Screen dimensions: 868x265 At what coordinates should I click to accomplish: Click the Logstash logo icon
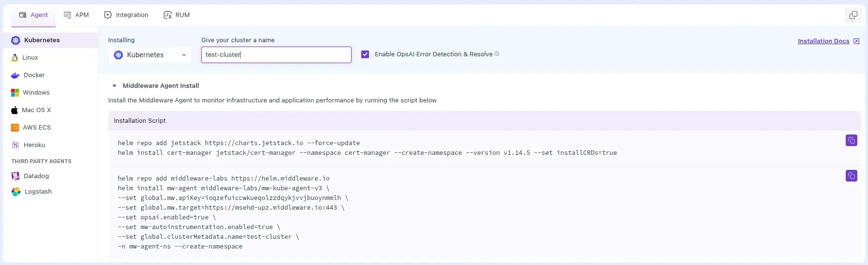pos(16,192)
